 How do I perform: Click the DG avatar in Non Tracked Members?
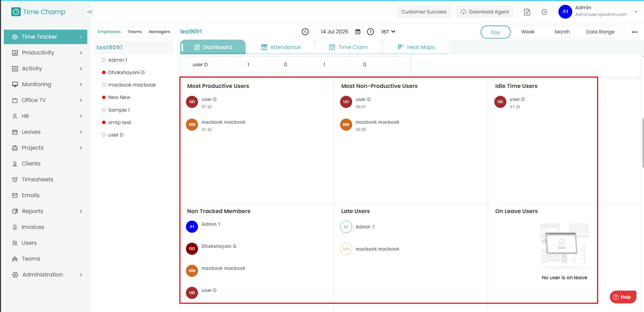pyautogui.click(x=192, y=249)
